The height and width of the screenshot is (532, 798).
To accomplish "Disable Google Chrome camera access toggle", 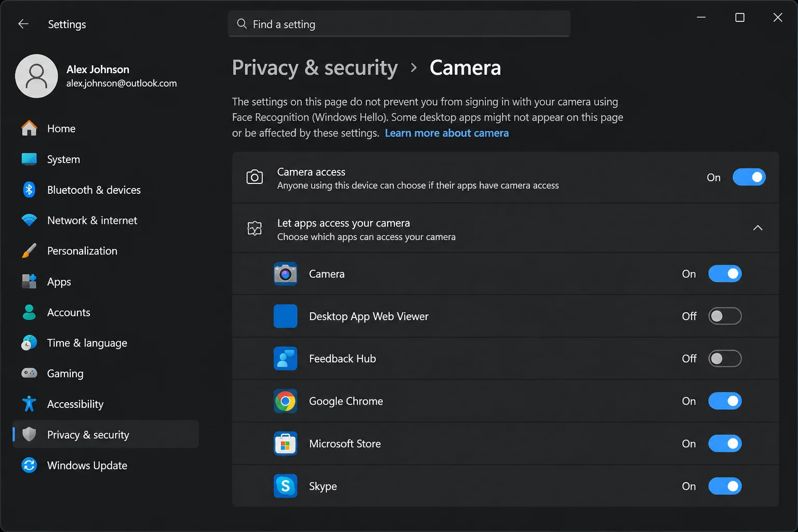I will click(x=725, y=401).
